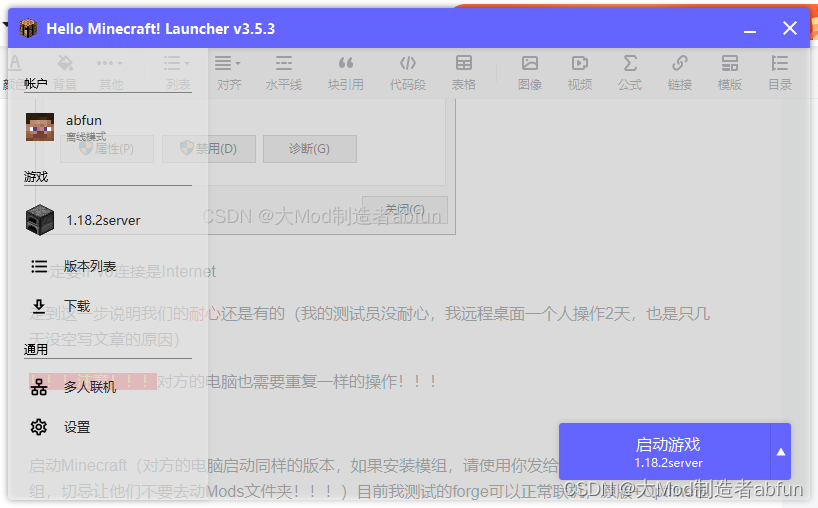The height and width of the screenshot is (508, 818).
Task: Click the version list bullet icon
Action: [x=39, y=267]
